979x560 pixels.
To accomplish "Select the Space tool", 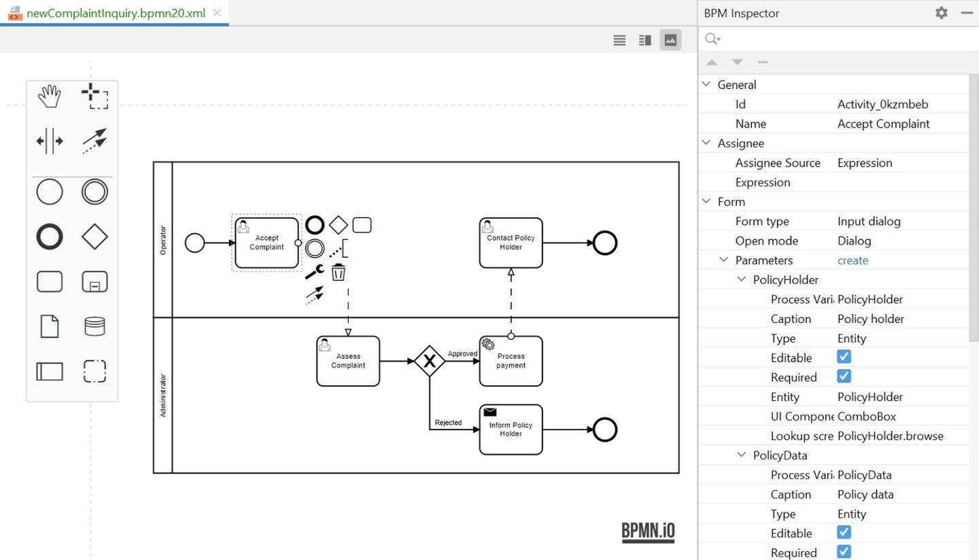I will 50,141.
